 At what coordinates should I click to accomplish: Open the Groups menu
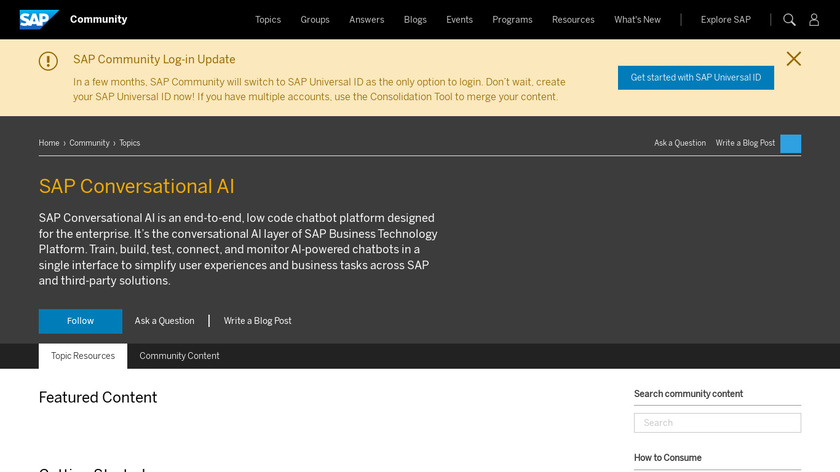(315, 20)
